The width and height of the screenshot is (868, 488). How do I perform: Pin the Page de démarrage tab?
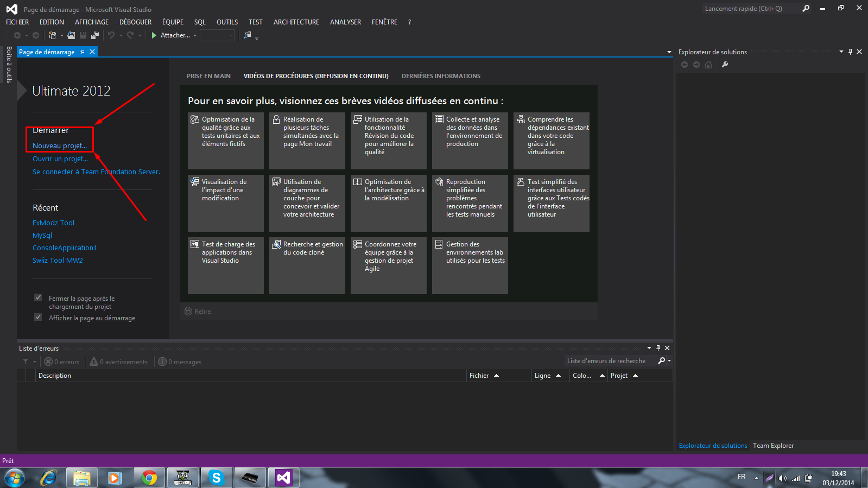[x=83, y=52]
